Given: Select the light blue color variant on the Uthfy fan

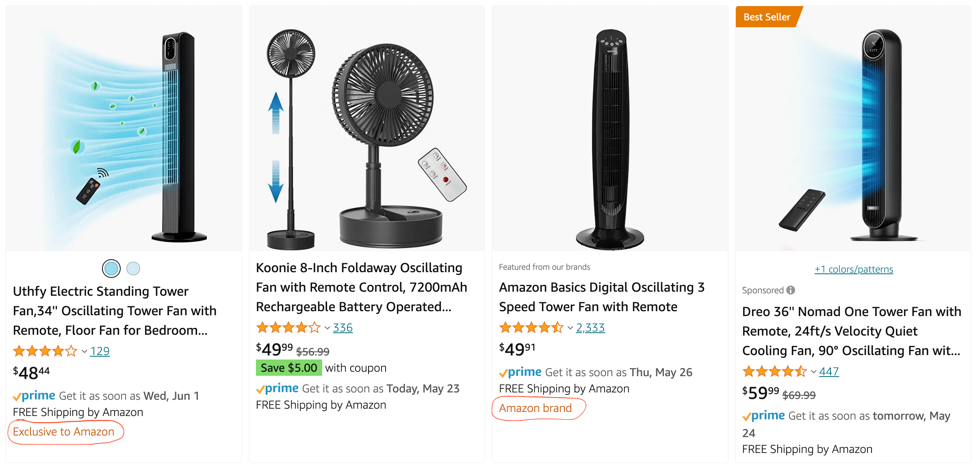Looking at the screenshot, I should pyautogui.click(x=133, y=268).
